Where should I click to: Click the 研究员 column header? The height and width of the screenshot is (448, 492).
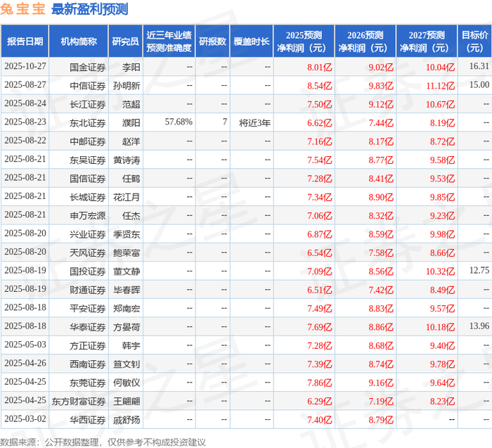[x=126, y=41]
